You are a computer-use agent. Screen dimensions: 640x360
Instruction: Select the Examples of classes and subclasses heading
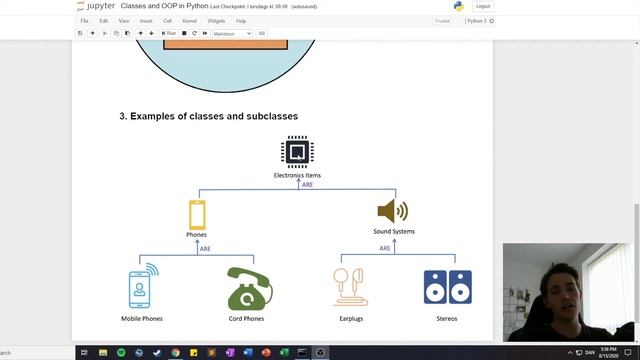209,116
